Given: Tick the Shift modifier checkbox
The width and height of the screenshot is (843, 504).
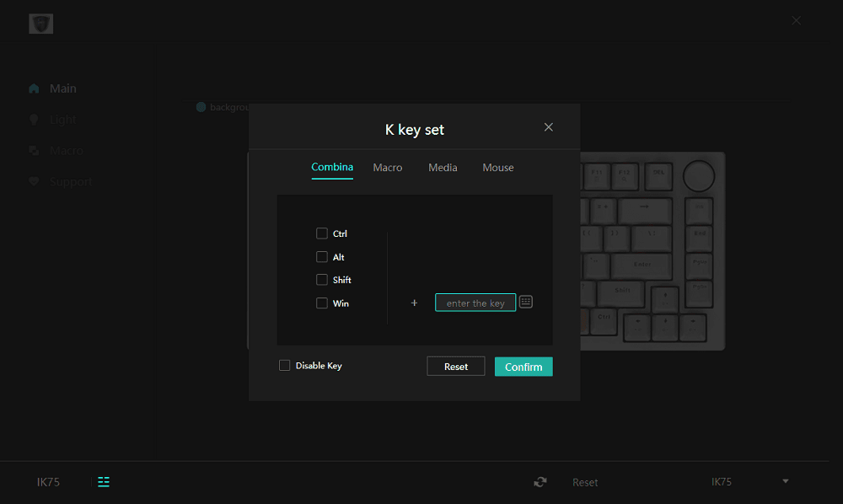Looking at the screenshot, I should tap(322, 280).
